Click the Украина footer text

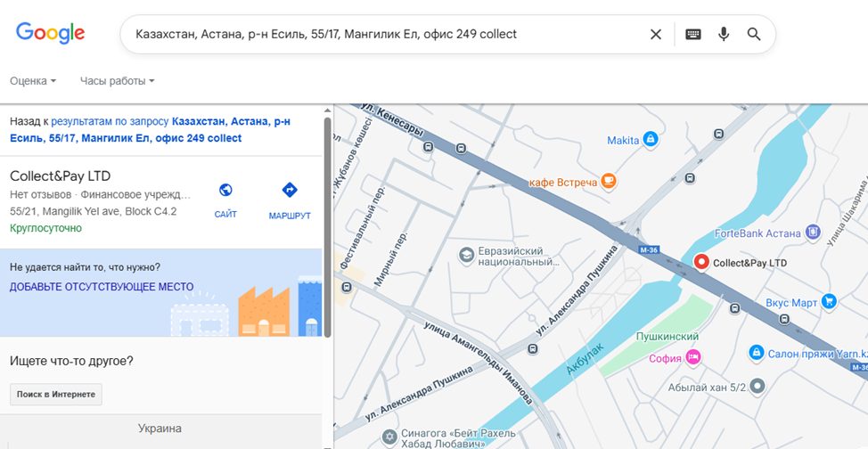click(160, 429)
